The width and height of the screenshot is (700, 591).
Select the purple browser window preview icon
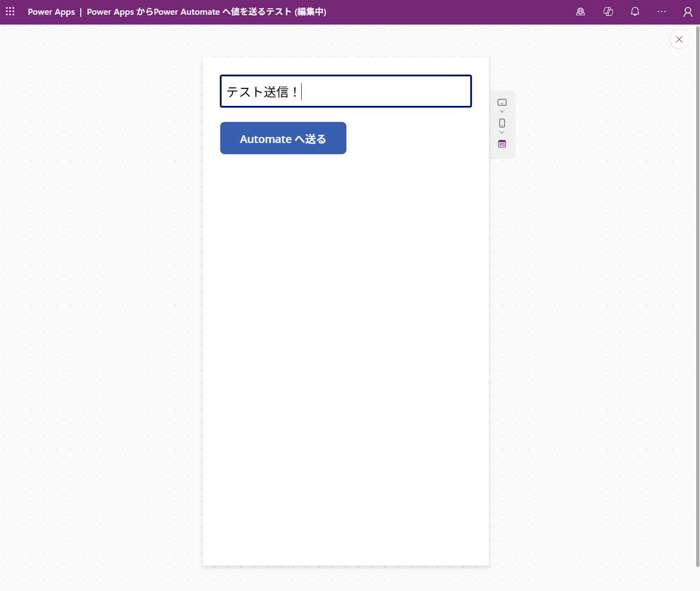click(x=502, y=144)
